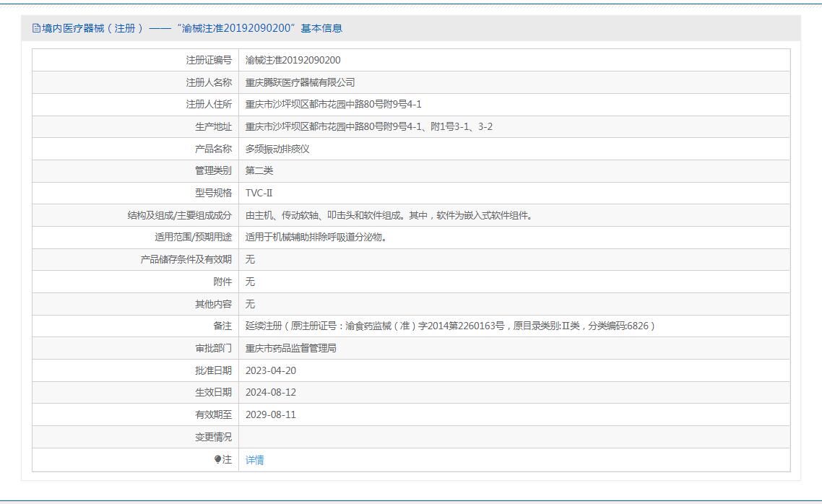The image size is (822, 504).
Task: Click the lightbulb icon beside 注 label
Action: [x=217, y=459]
